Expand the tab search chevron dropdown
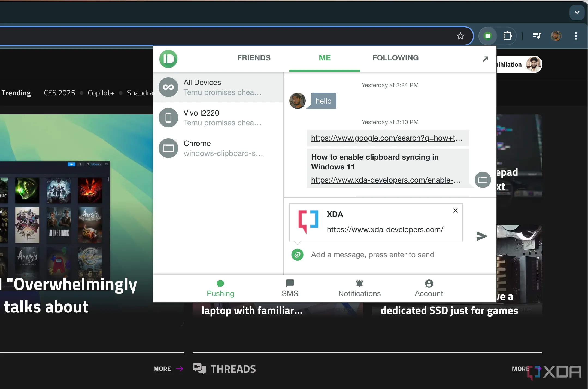 click(x=577, y=13)
